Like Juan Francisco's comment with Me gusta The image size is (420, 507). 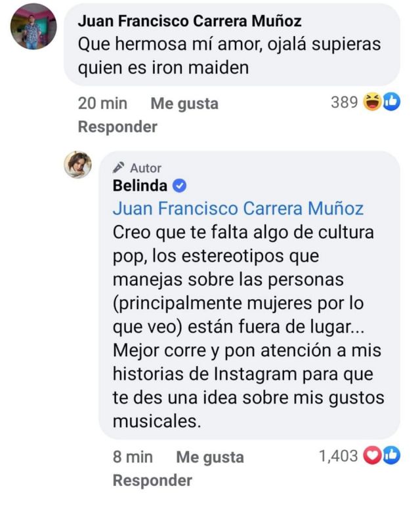click(184, 104)
